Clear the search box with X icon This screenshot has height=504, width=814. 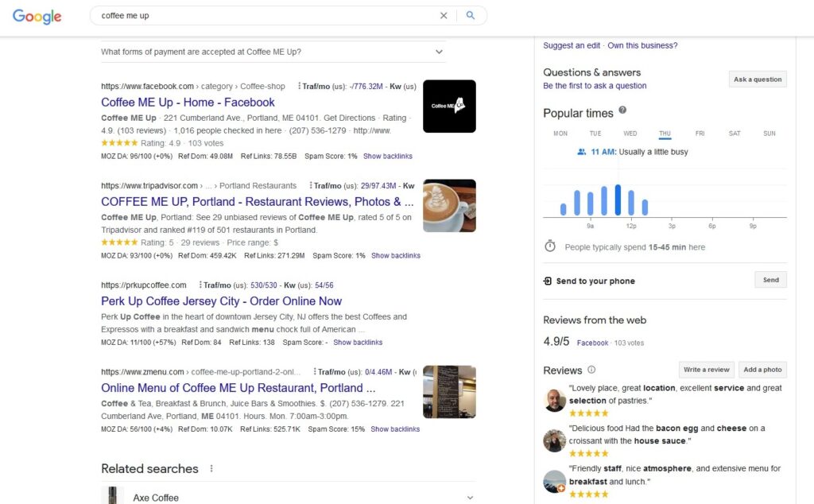coord(444,16)
